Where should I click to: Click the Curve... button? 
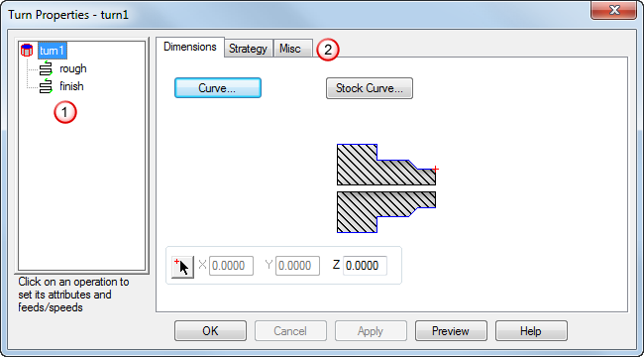(218, 88)
